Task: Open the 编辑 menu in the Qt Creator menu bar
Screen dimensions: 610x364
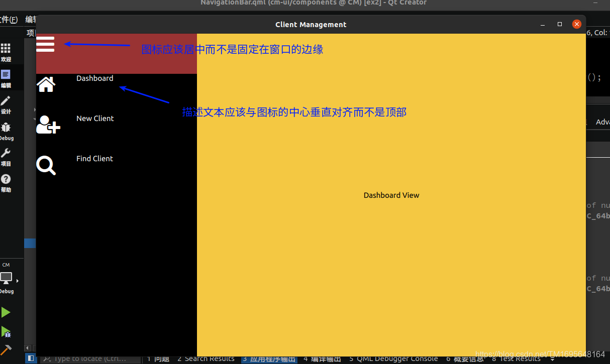Action: pyautogui.click(x=30, y=20)
